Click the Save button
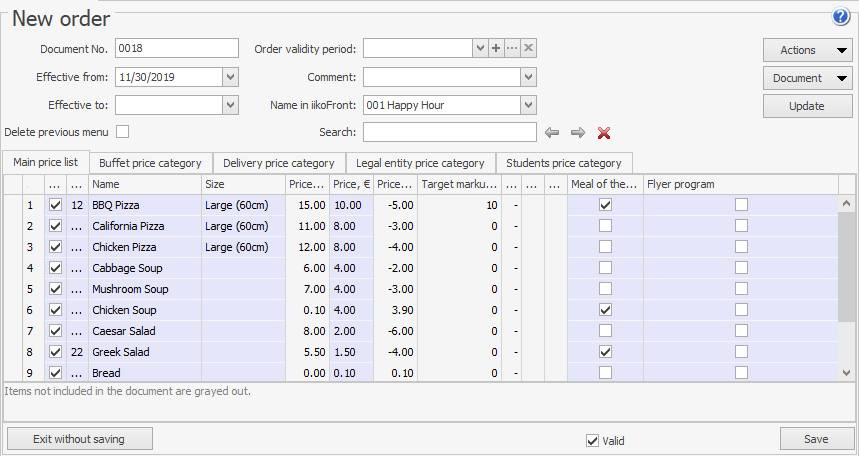This screenshot has height=456, width=859. tap(816, 439)
